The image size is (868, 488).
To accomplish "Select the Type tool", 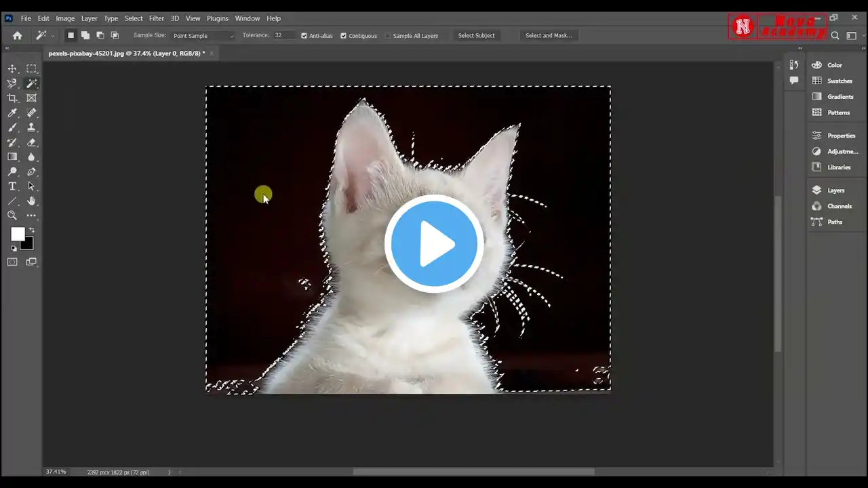I will click(12, 186).
